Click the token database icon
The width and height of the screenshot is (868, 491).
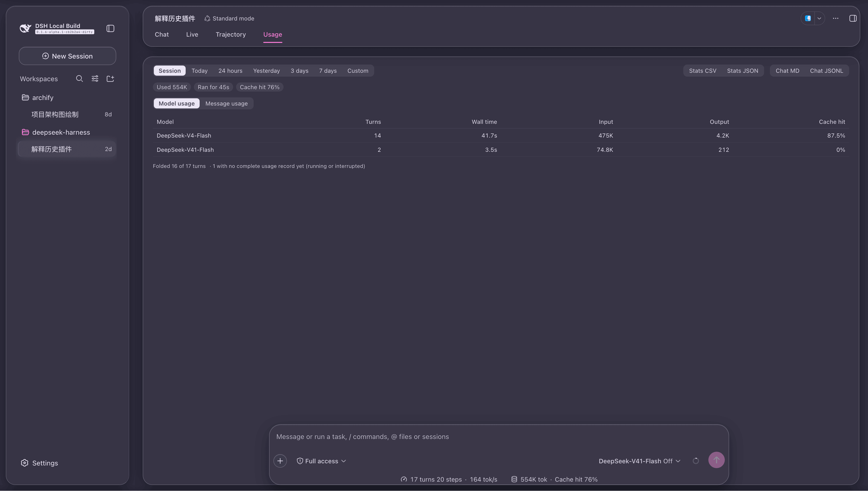(x=514, y=479)
